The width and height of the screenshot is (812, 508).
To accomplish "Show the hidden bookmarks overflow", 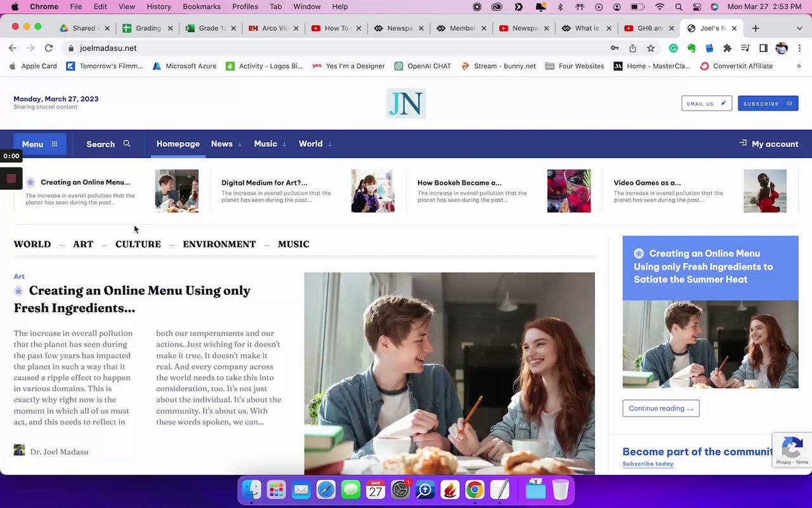I will pos(799,66).
